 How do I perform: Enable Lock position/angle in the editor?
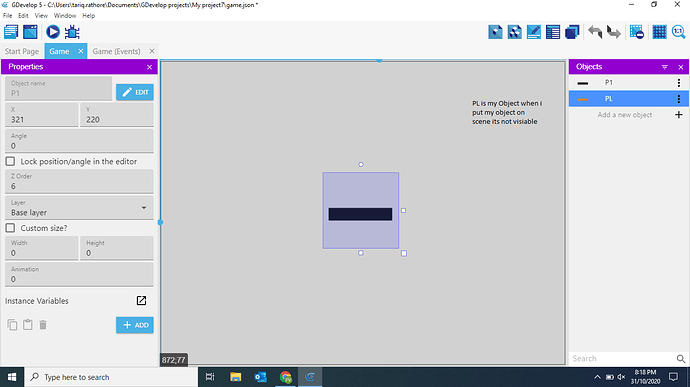point(10,162)
